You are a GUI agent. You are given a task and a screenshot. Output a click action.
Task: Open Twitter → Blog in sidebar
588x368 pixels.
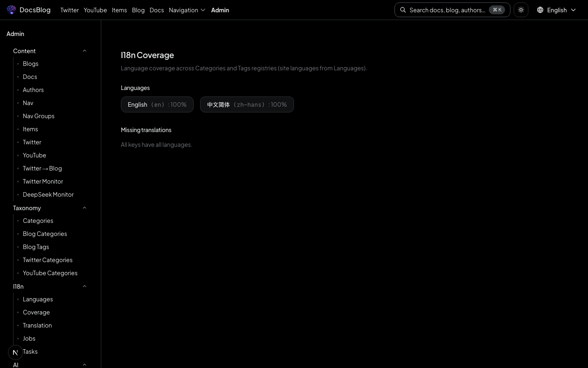point(42,168)
